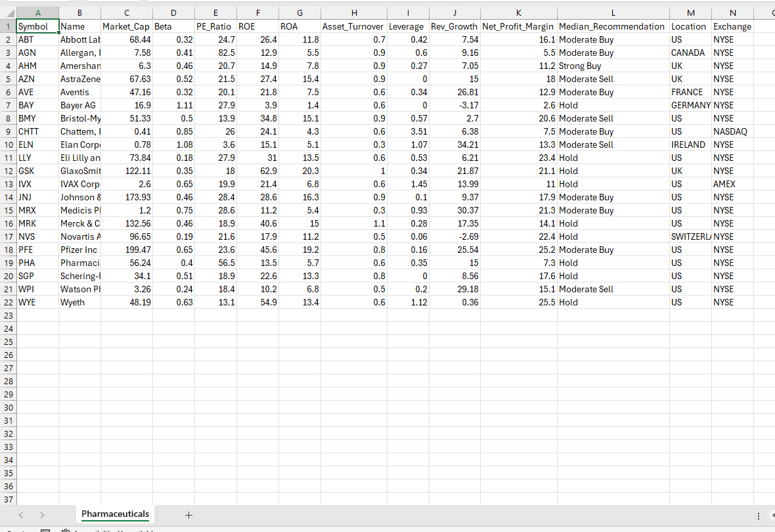775x532 pixels.
Task: Select column A header
Action: pos(37,13)
